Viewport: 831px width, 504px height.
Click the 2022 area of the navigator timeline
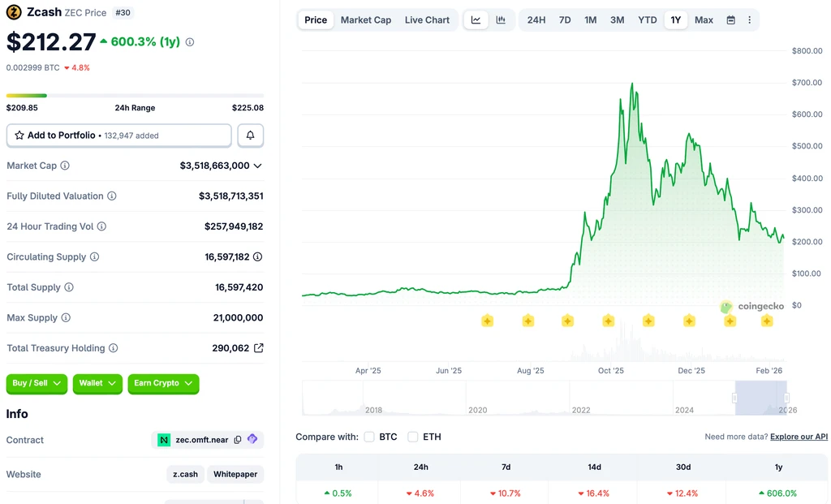click(581, 410)
